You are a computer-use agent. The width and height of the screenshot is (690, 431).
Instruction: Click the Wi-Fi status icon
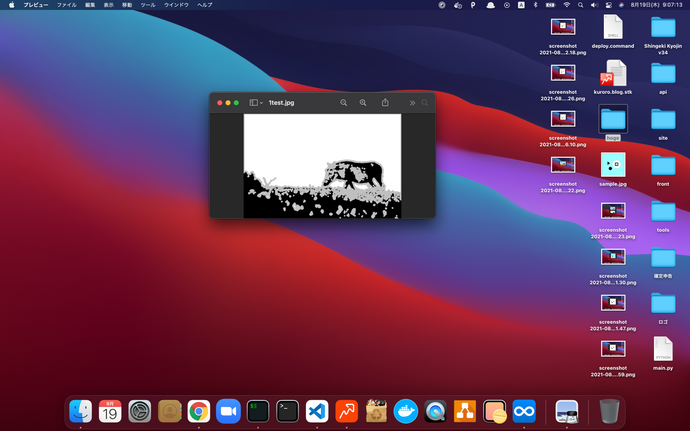tap(567, 5)
